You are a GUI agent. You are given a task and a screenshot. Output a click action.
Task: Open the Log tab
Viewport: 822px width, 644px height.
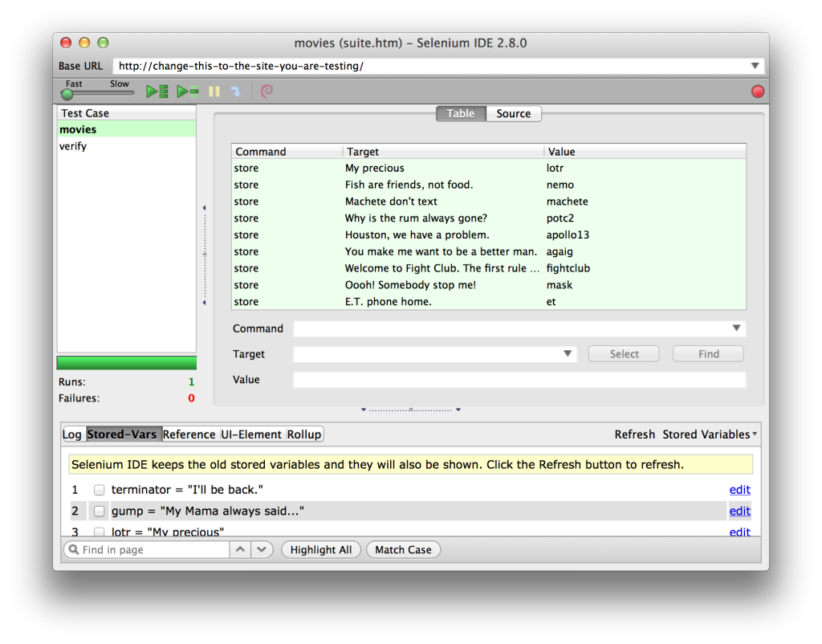point(72,434)
